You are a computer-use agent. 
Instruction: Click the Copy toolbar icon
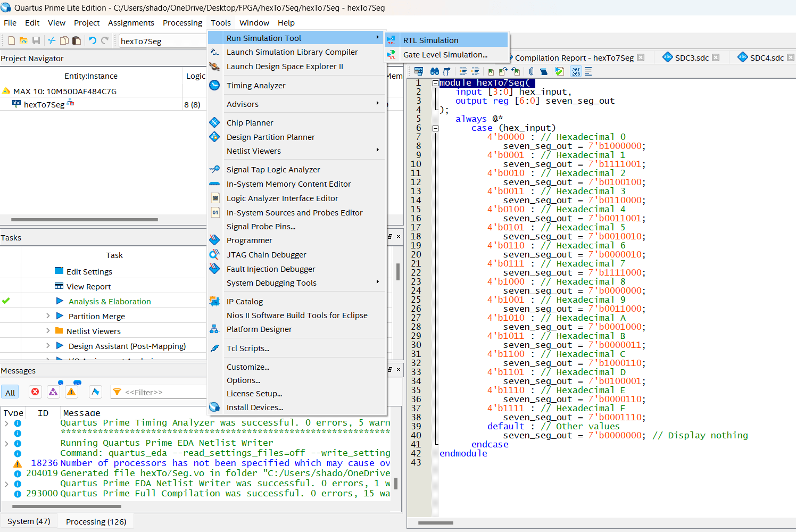click(x=64, y=40)
